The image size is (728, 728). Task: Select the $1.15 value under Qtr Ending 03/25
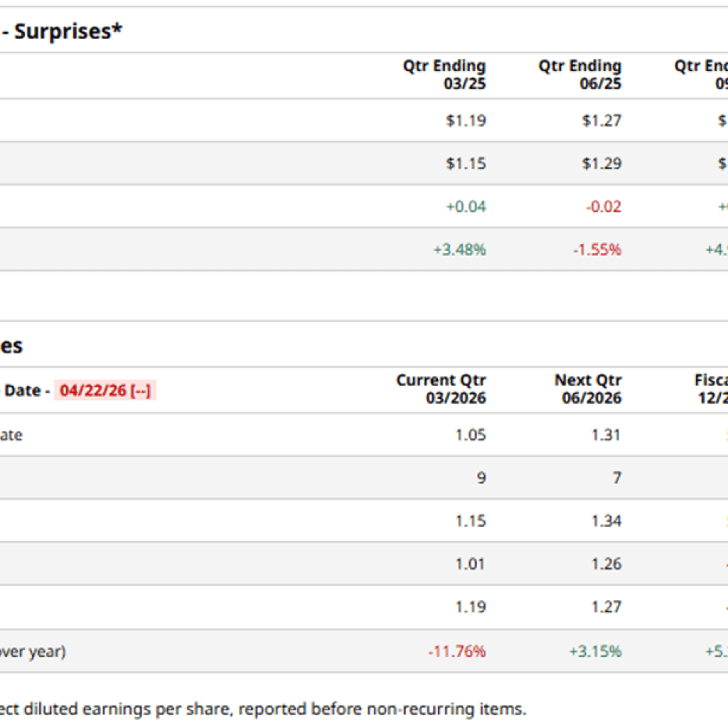(x=466, y=164)
